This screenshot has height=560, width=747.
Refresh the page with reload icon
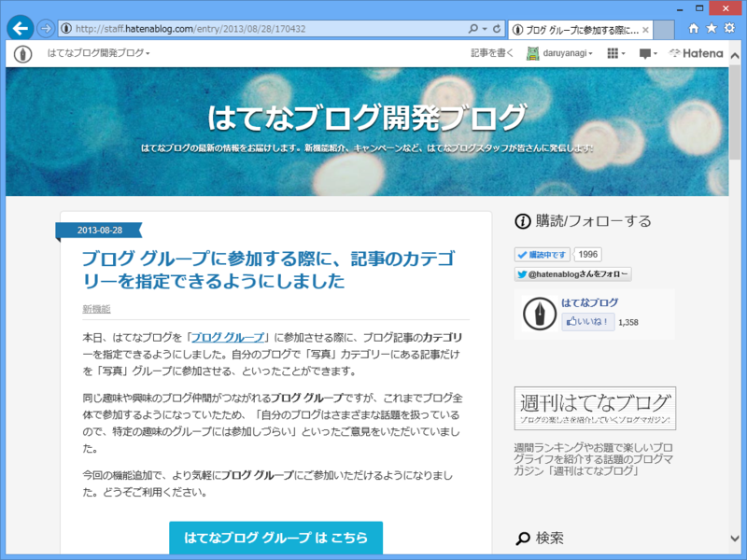coord(497,29)
